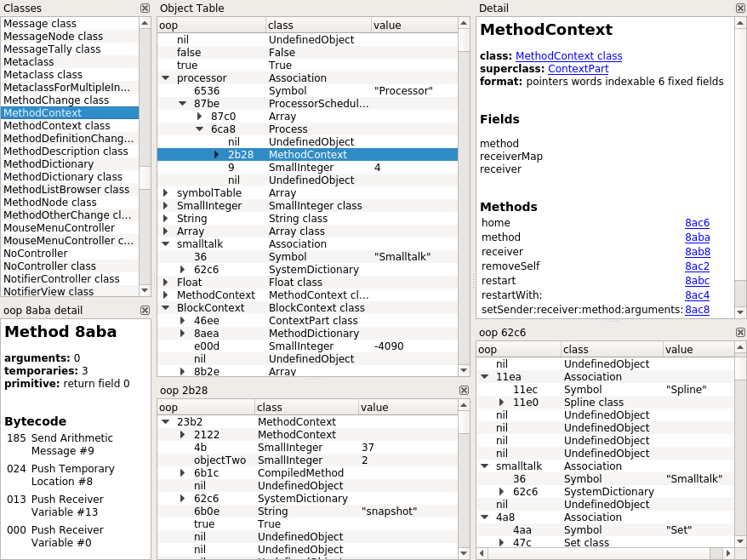Image resolution: width=747 pixels, height=560 pixels.
Task: Collapse the 11ea Association node
Action: pos(484,377)
